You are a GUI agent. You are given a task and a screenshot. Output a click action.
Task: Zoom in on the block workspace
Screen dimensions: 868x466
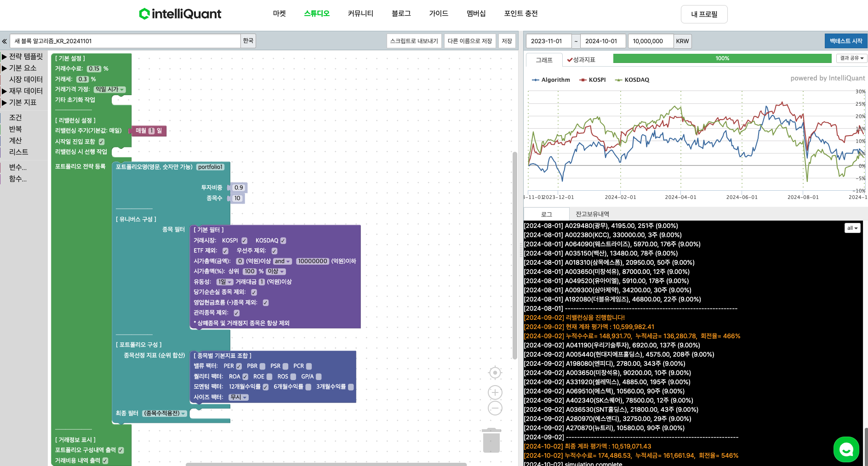(x=495, y=392)
